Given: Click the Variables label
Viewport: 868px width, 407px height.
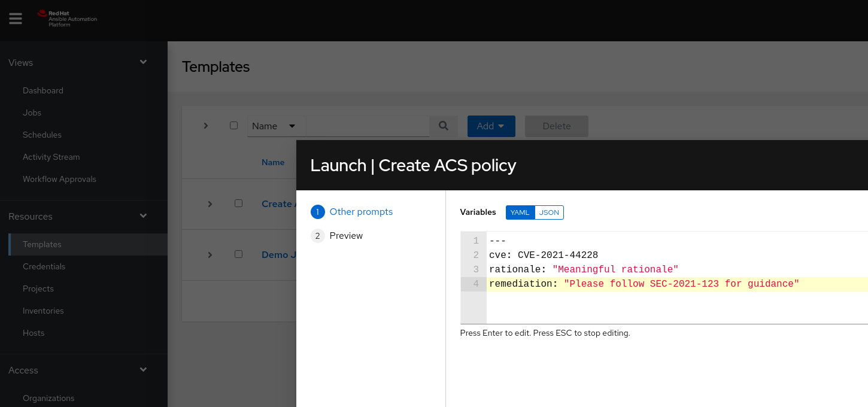Looking at the screenshot, I should point(478,212).
